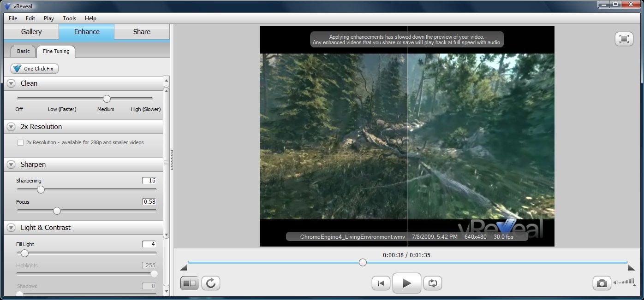Apply One Click Fix
This screenshot has height=300, width=644.
tap(35, 69)
